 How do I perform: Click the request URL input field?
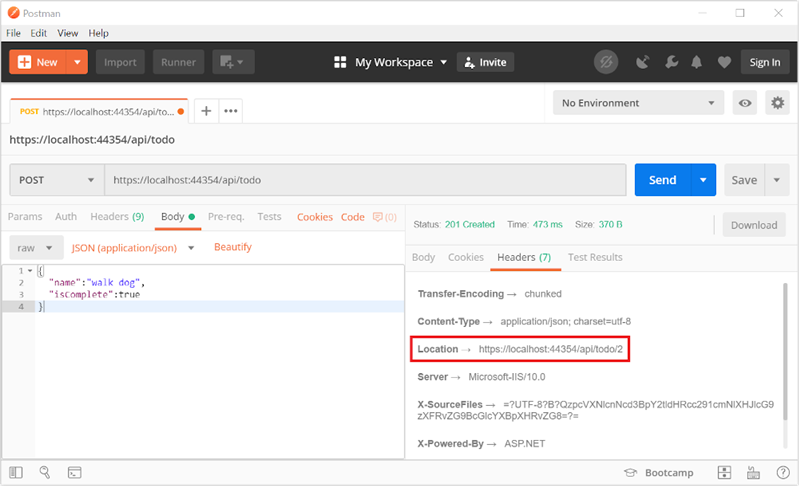364,180
